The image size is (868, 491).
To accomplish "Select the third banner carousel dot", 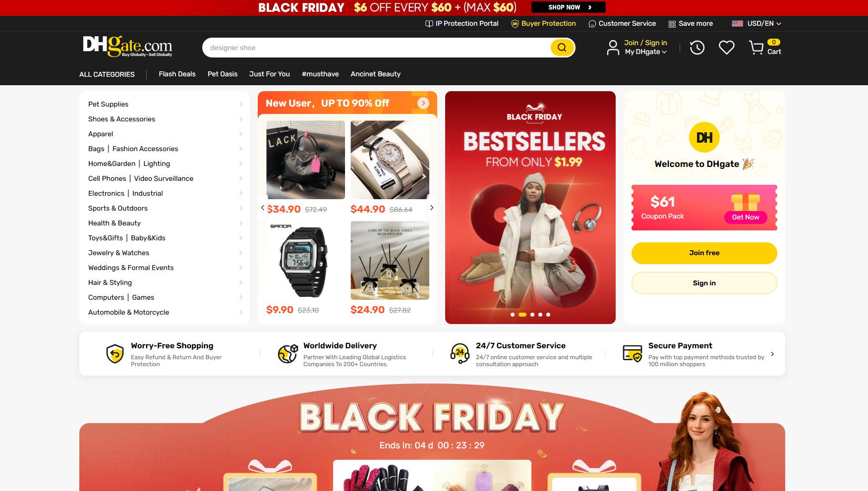I will tap(532, 315).
